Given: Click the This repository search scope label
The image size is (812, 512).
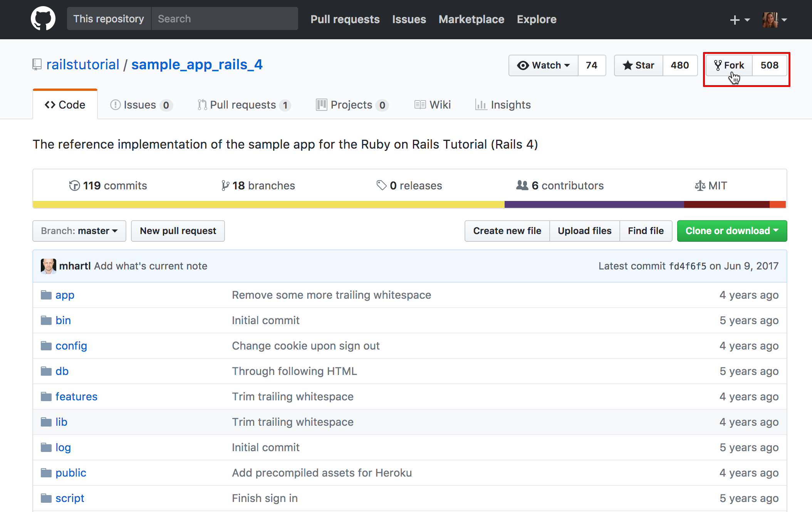Looking at the screenshot, I should [109, 18].
